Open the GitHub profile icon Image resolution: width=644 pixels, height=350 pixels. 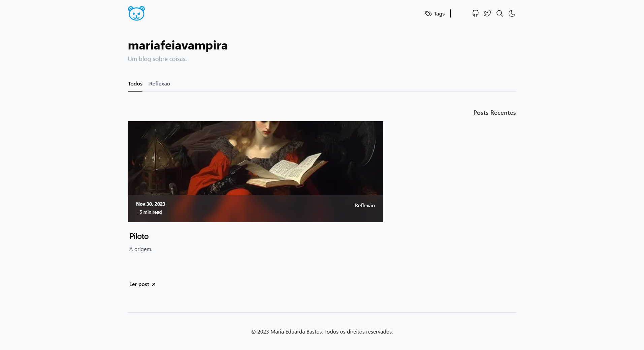(475, 13)
